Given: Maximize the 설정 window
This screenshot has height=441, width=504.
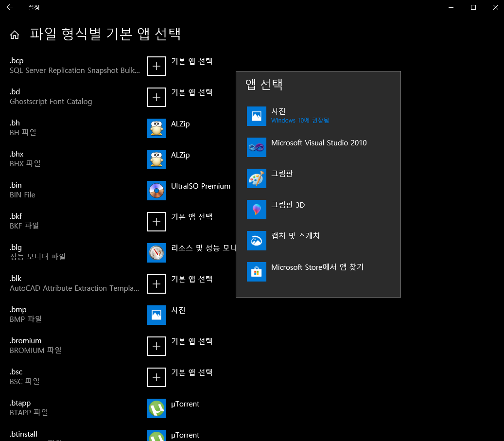Looking at the screenshot, I should [x=473, y=7].
